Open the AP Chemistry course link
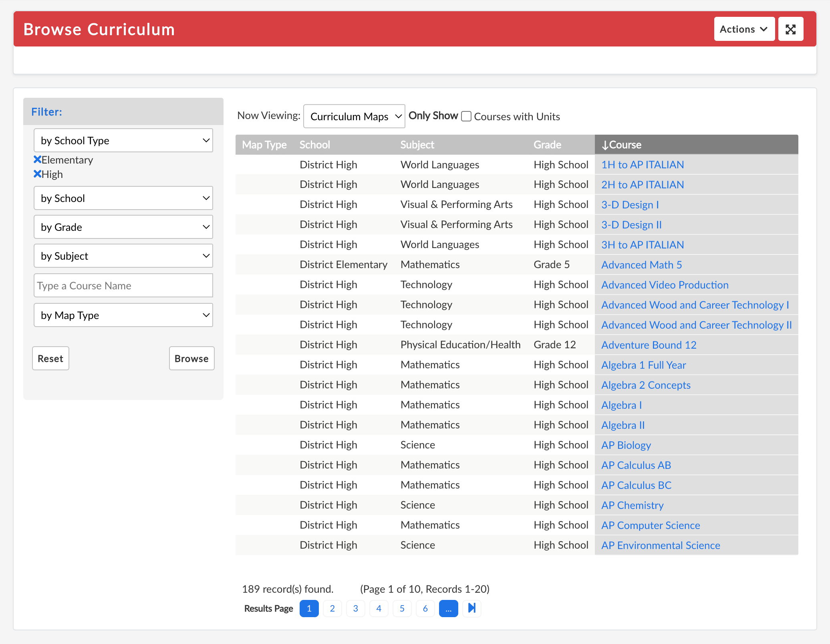 (633, 505)
